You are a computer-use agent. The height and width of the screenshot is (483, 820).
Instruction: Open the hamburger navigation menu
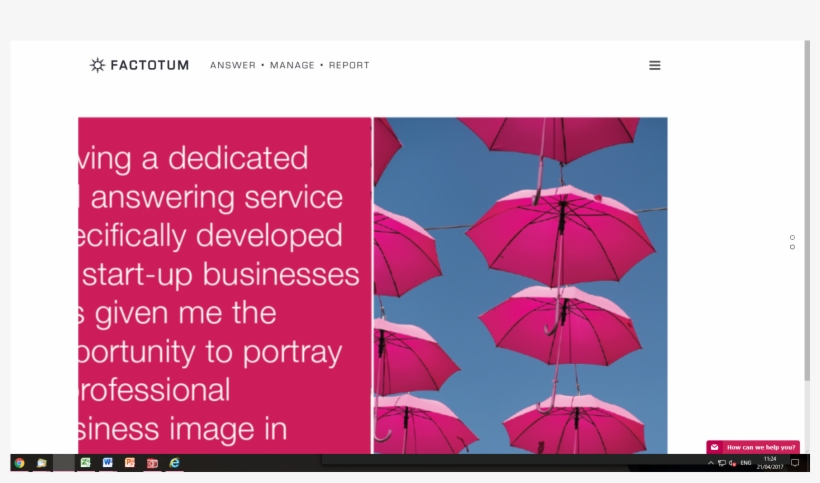click(x=654, y=65)
